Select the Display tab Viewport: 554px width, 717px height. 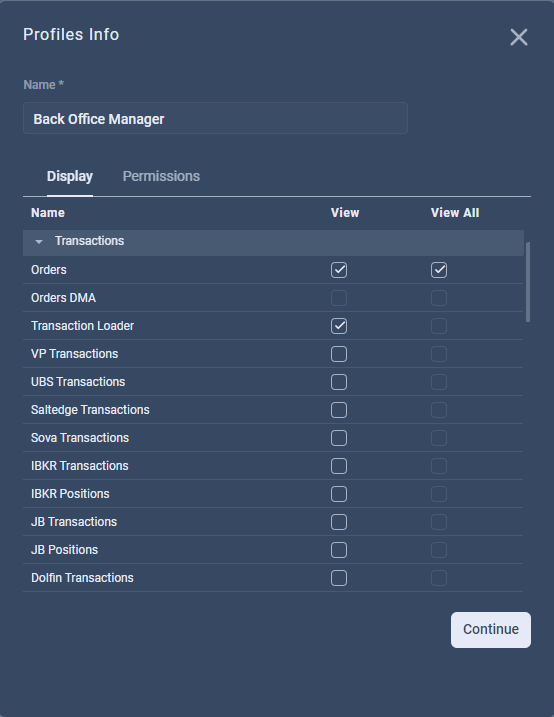pyautogui.click(x=70, y=177)
